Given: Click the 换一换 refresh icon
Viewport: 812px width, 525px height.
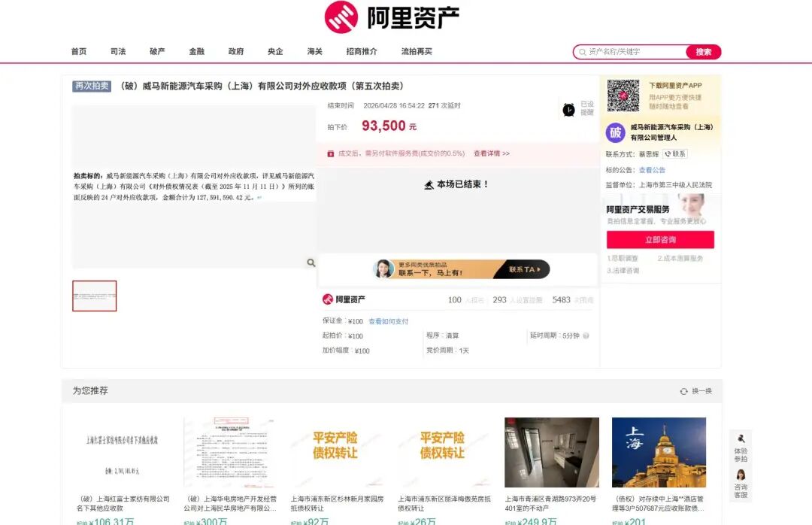Looking at the screenshot, I should (x=683, y=391).
